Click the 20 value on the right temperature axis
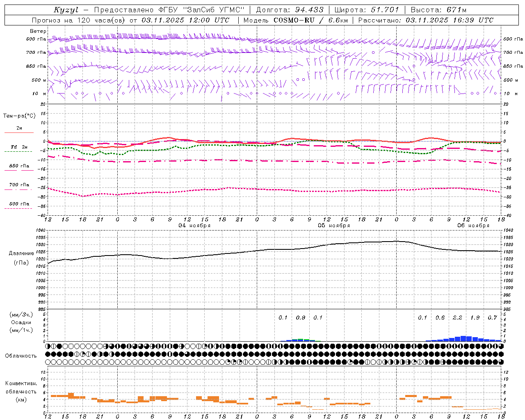 pyautogui.click(x=506, y=104)
